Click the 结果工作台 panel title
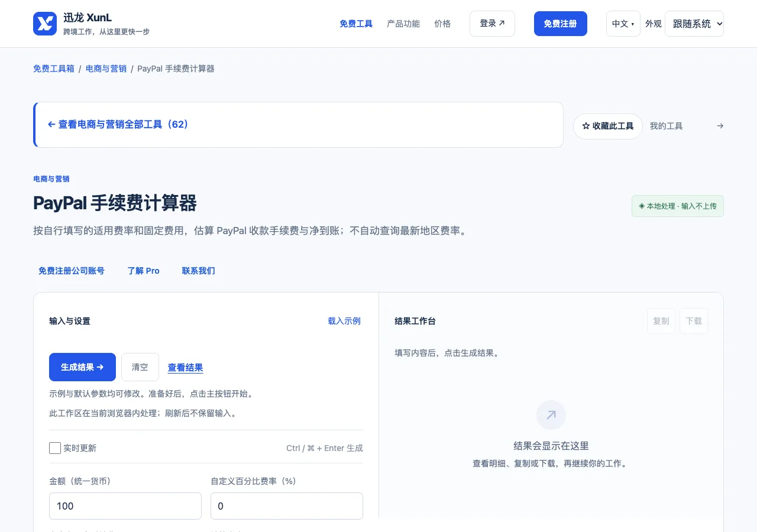Screen dimensions: 757x532 415,321
